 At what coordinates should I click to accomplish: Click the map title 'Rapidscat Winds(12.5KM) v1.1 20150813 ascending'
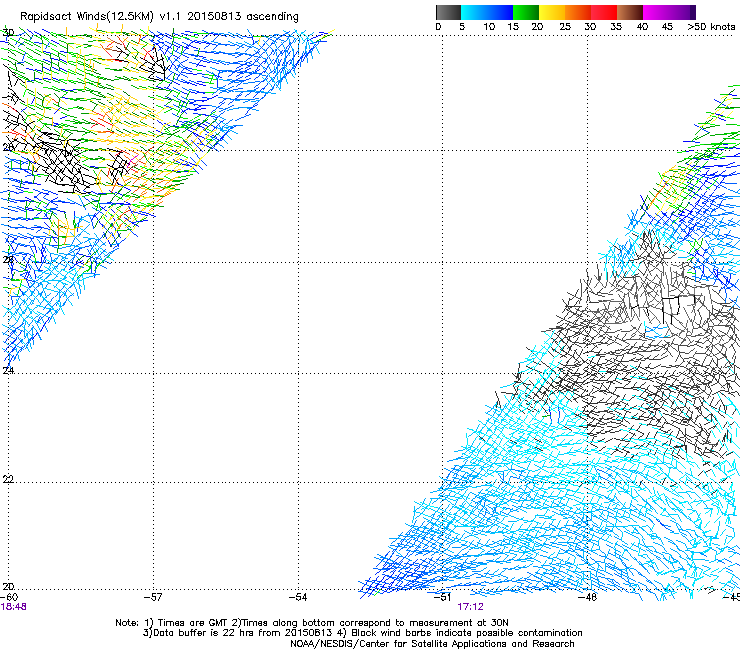coord(159,17)
